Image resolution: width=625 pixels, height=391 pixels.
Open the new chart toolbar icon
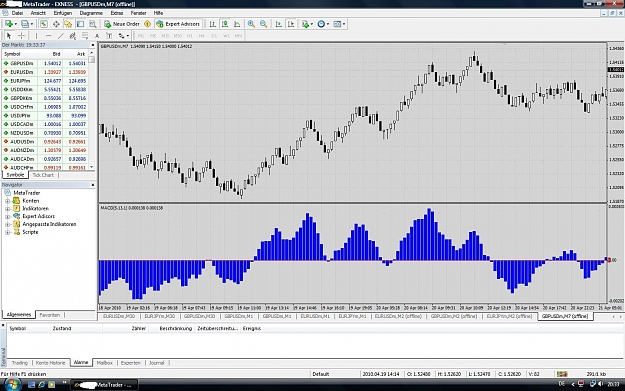tap(8, 24)
